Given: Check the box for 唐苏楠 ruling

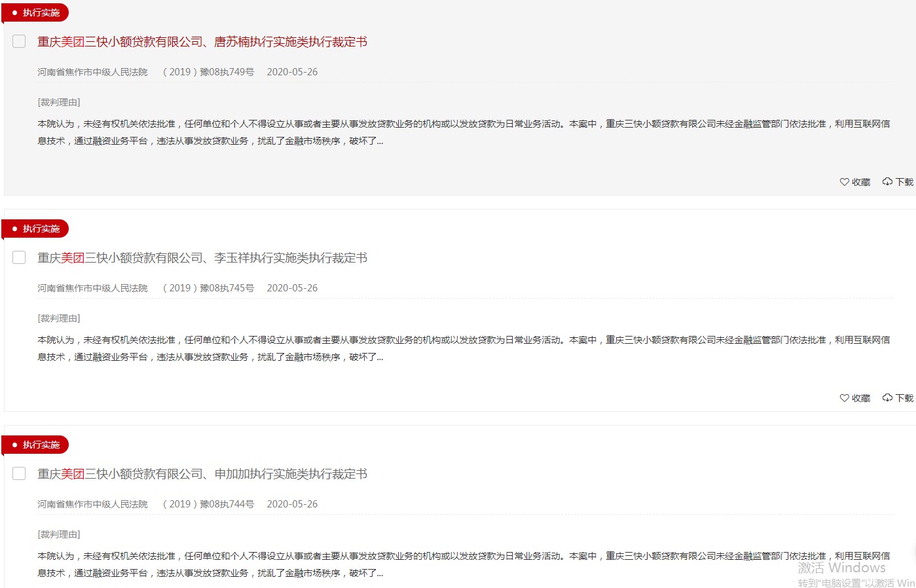Looking at the screenshot, I should click(x=19, y=41).
